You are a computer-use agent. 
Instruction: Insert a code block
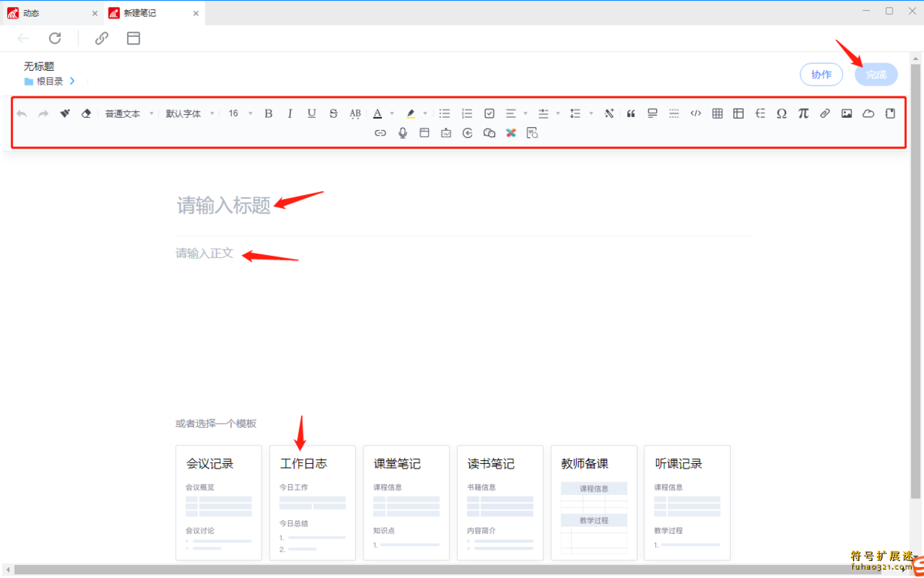pyautogui.click(x=695, y=113)
